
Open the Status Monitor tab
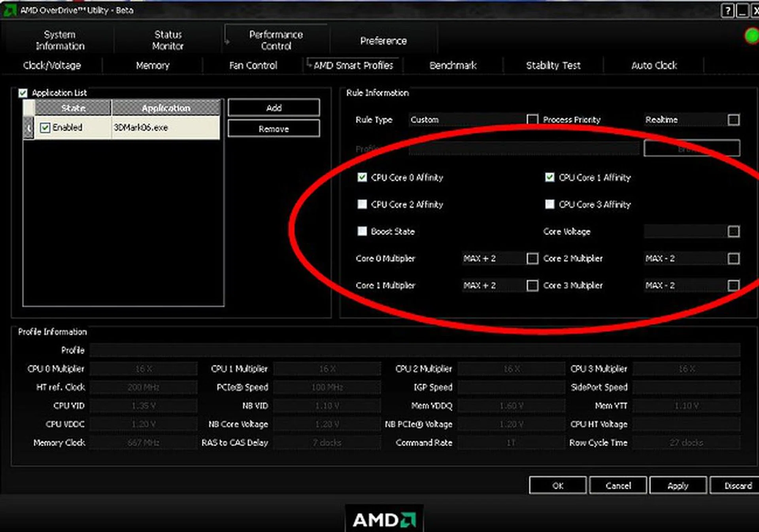tap(168, 40)
